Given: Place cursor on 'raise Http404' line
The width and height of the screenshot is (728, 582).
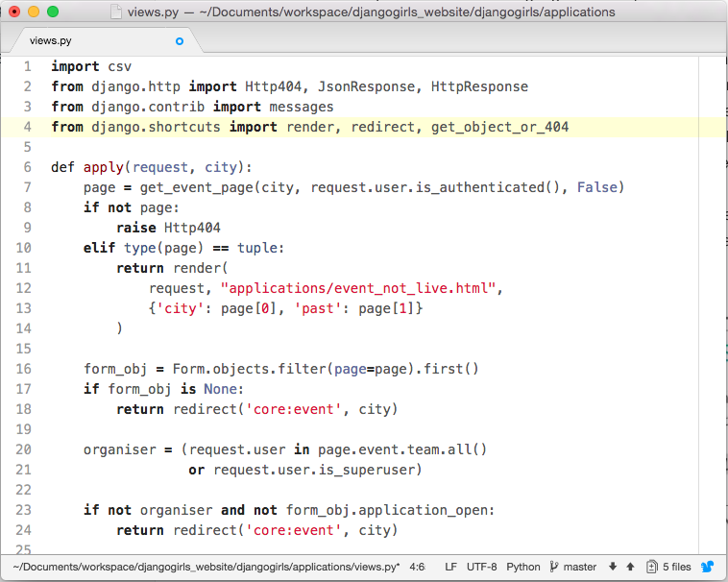Looking at the screenshot, I should pyautogui.click(x=168, y=228).
